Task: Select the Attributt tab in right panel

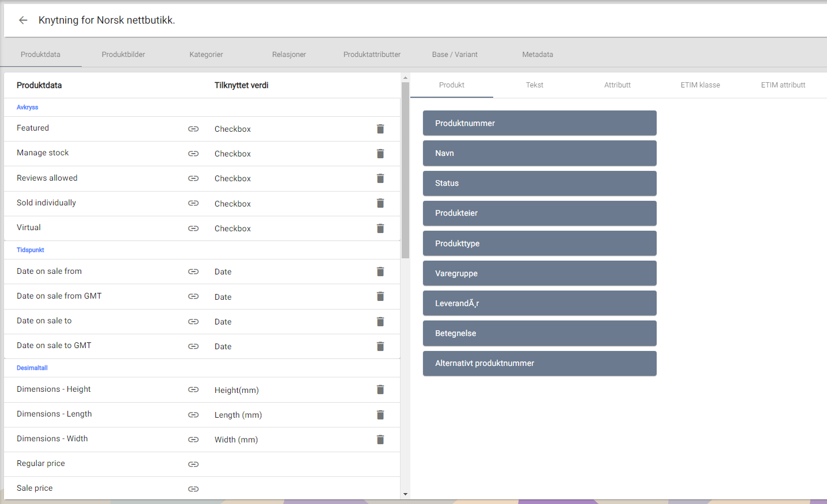Action: (x=618, y=85)
